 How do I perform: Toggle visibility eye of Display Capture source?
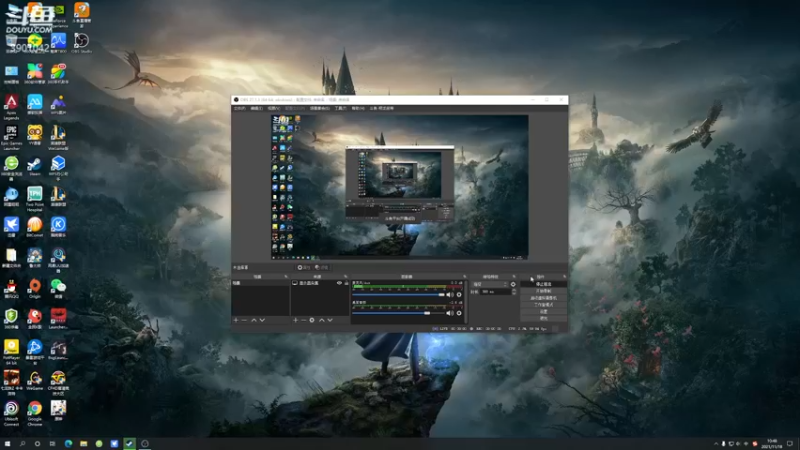339,283
